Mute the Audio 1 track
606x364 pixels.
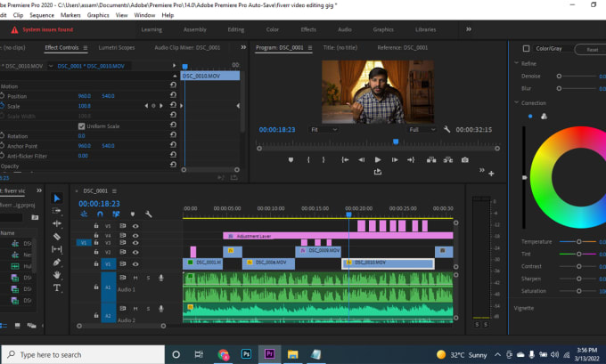pyautogui.click(x=135, y=278)
